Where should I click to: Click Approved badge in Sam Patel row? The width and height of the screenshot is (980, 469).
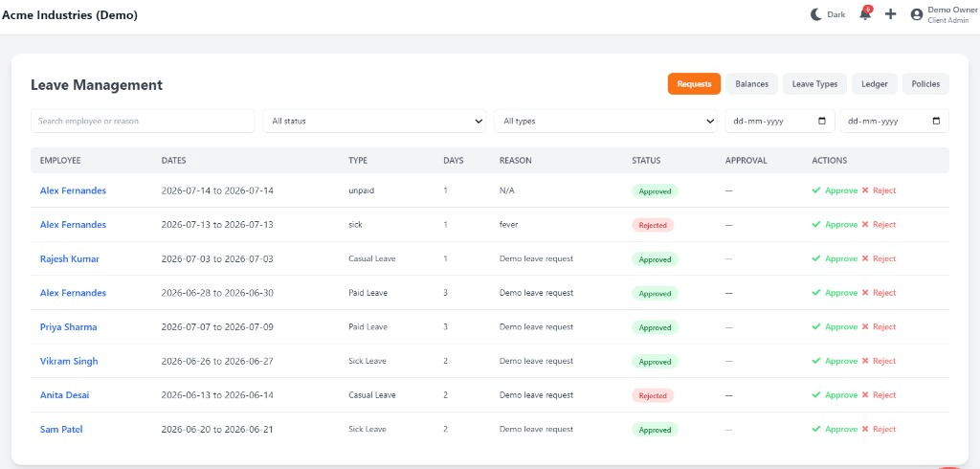pyautogui.click(x=655, y=430)
